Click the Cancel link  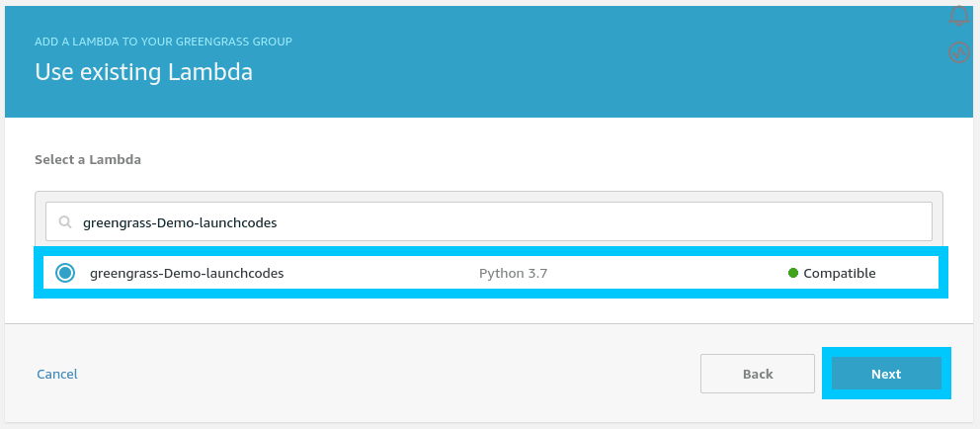tap(57, 374)
